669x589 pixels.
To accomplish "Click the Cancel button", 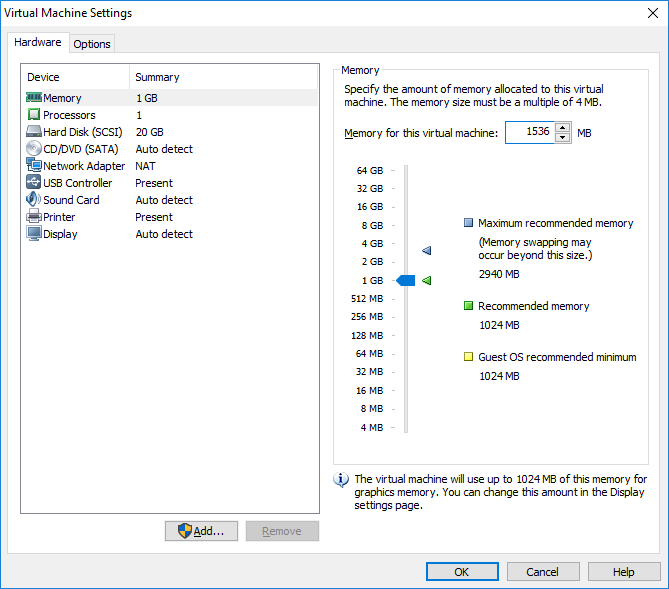I will (543, 572).
